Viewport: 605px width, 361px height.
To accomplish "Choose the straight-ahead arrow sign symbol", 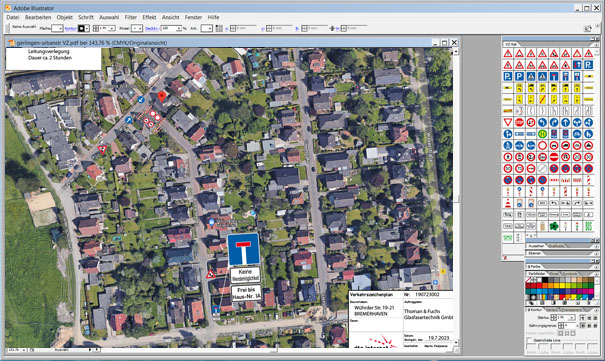I will coord(566,122).
